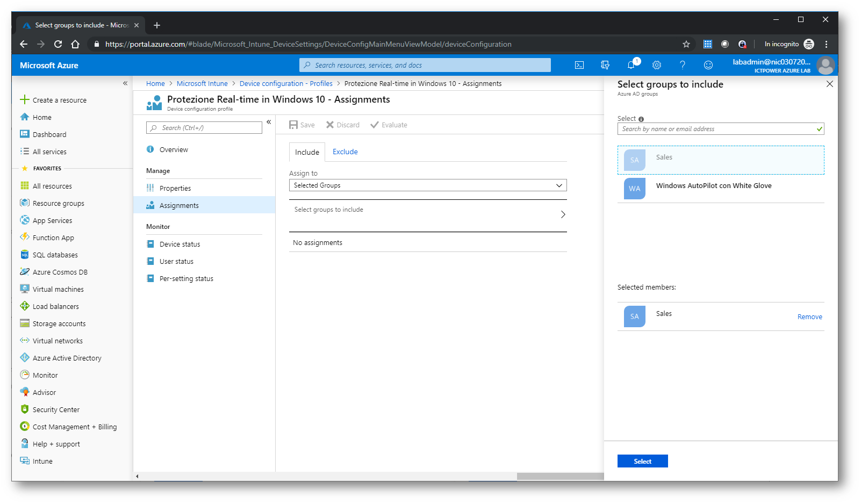The image size is (861, 504).
Task: Open Assignments in the Manage section
Action: pyautogui.click(x=204, y=205)
